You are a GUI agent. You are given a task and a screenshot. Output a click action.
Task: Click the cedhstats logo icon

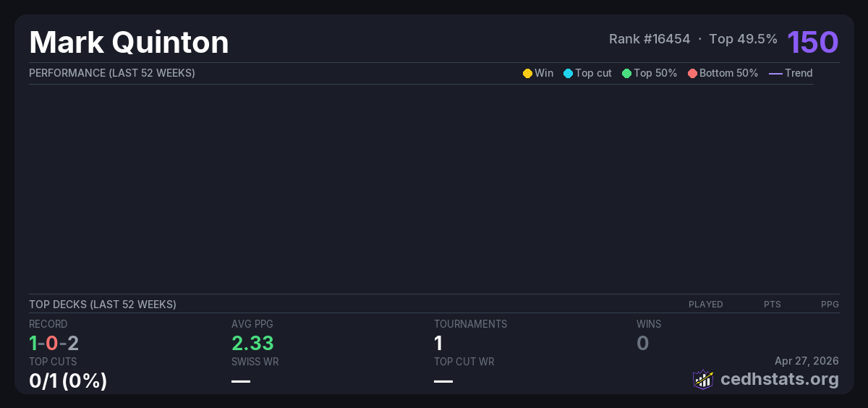703,379
